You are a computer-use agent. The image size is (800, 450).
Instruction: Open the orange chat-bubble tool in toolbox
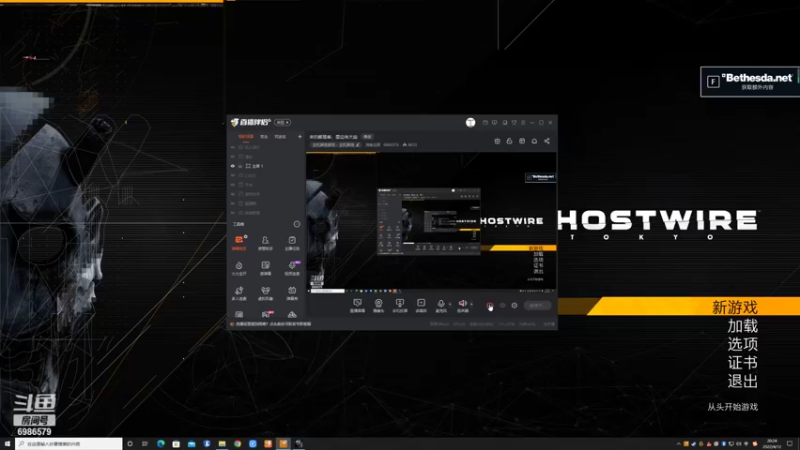tap(239, 242)
